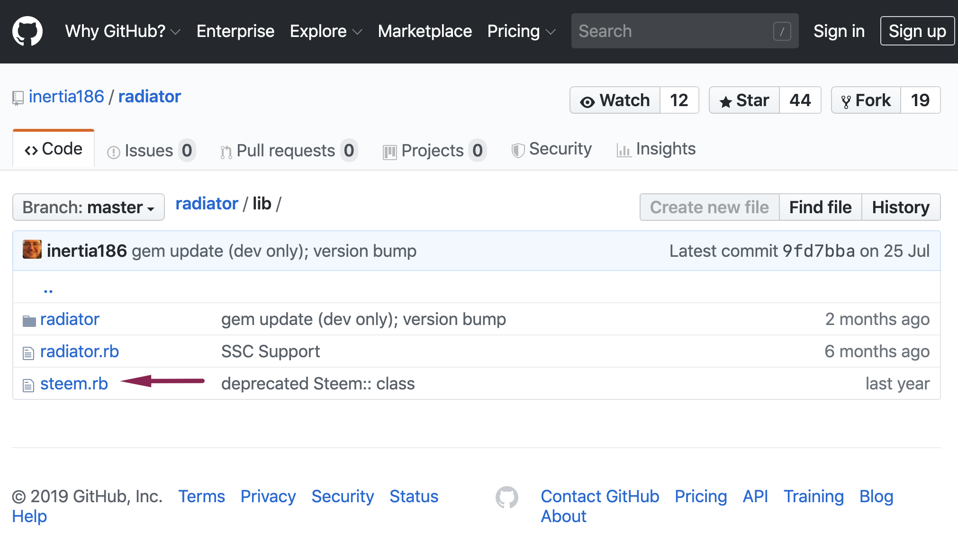The image size is (958, 560).
Task: Click the Security footer link
Action: pos(343,497)
